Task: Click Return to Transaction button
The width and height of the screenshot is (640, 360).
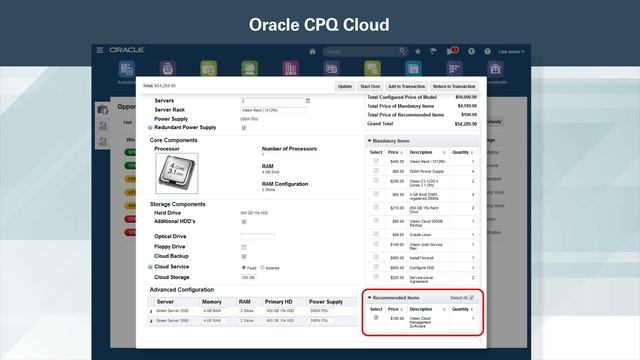Action: [453, 86]
